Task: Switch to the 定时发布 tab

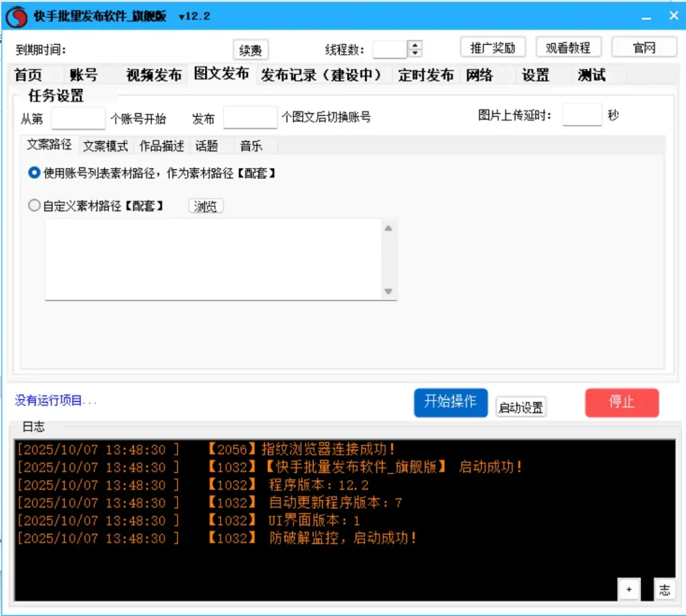Action: 425,75
